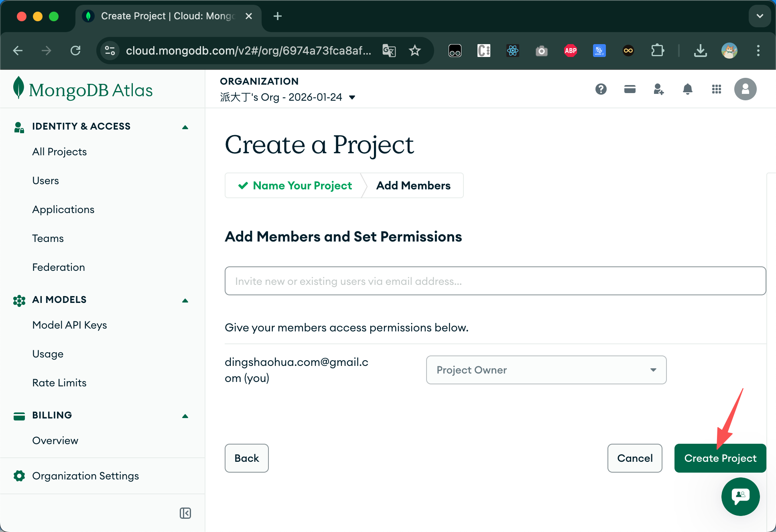Click the Create Project button

click(720, 458)
